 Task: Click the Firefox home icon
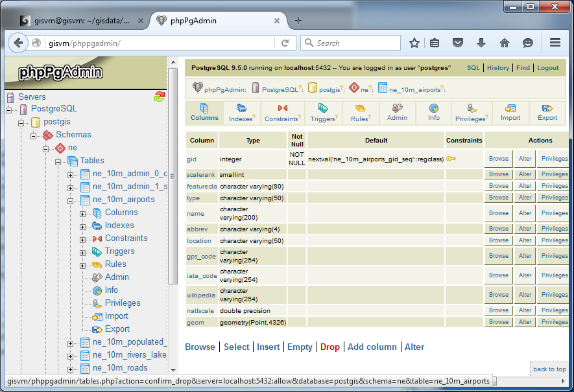(x=505, y=43)
